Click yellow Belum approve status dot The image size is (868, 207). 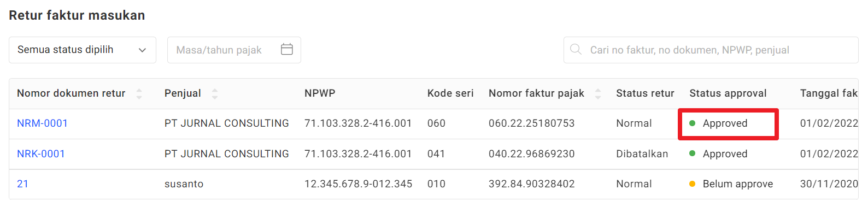[693, 184]
